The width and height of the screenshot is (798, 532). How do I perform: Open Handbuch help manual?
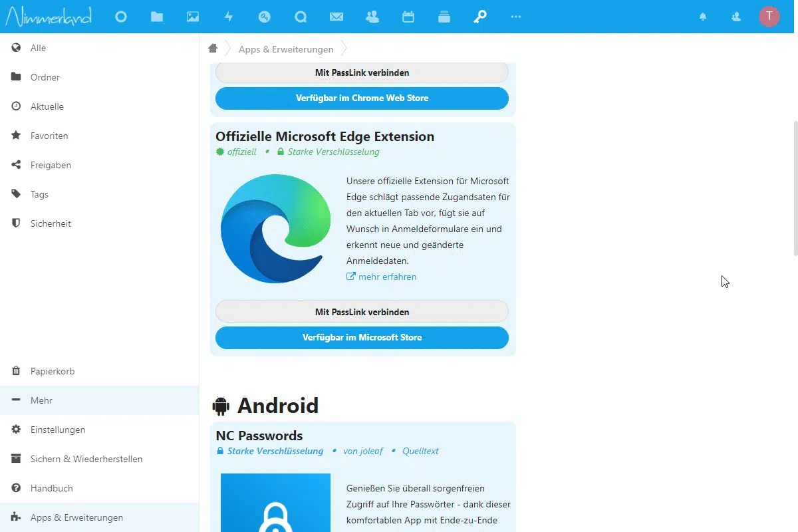pyautogui.click(x=100, y=488)
